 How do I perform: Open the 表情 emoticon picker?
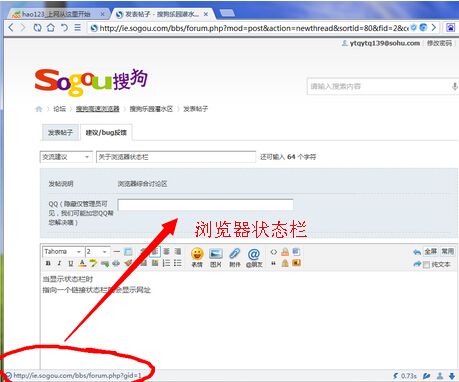(x=197, y=257)
